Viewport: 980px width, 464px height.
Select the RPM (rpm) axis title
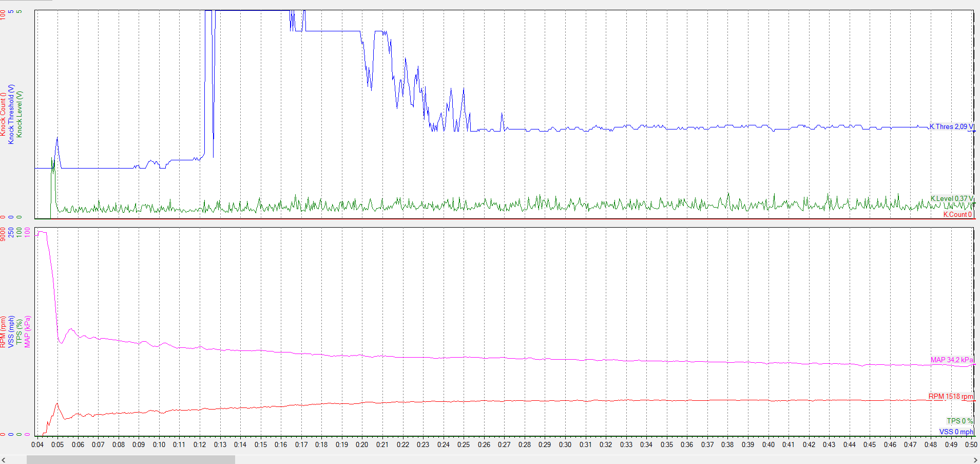(3, 331)
